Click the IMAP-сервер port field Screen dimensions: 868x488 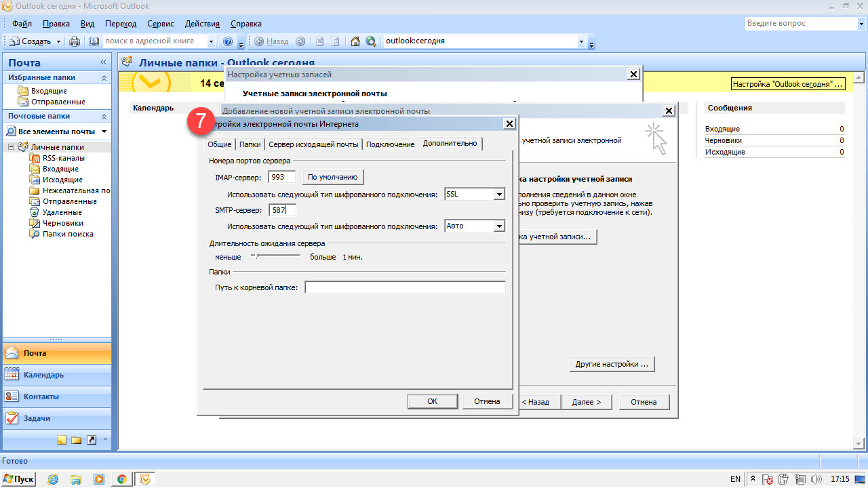coord(282,177)
